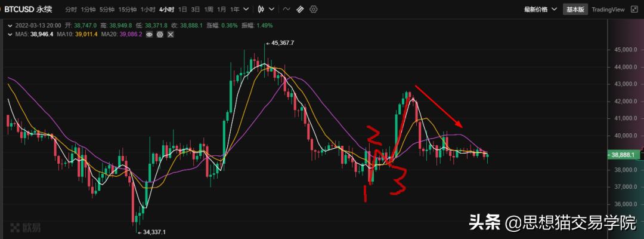Screen dimensions: 644x239
Task: Click the 34,337.1 low marker label
Action: [154, 232]
